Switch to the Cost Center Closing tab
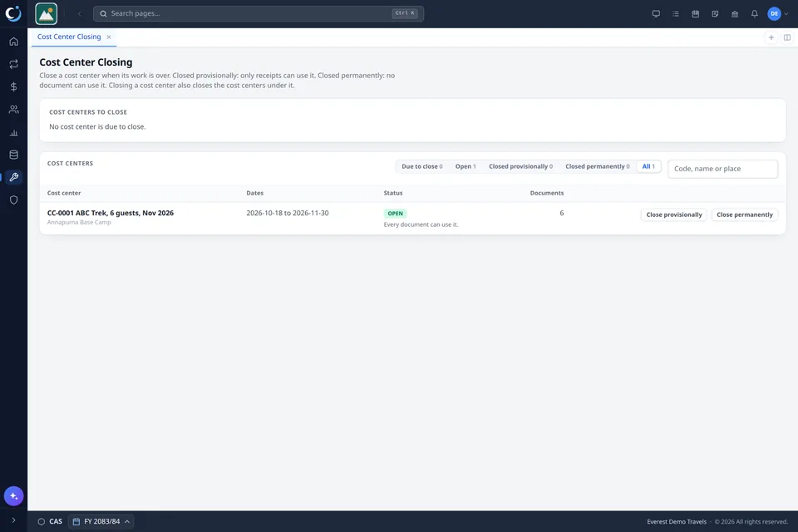The width and height of the screenshot is (798, 532). point(69,37)
